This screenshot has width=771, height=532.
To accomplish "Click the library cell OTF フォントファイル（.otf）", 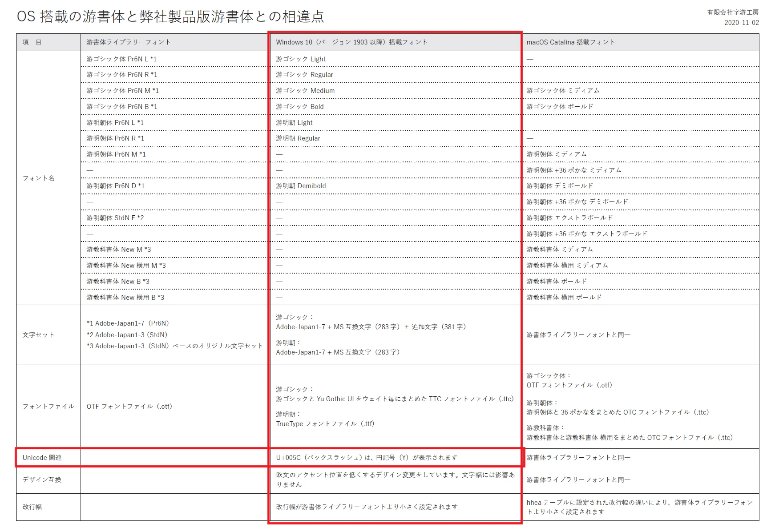I will [x=129, y=407].
